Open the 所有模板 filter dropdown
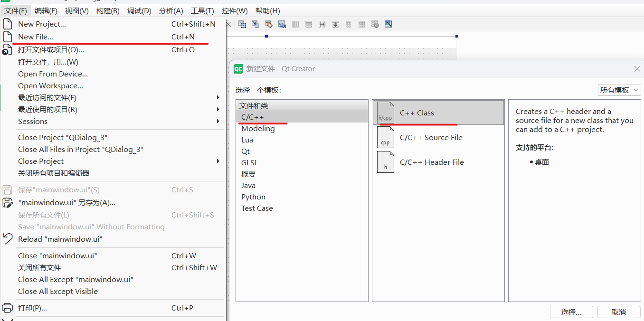 (619, 90)
